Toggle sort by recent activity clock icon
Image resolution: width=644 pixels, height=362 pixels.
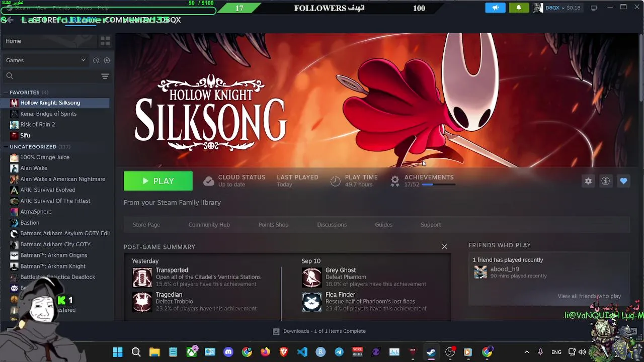coord(96,60)
